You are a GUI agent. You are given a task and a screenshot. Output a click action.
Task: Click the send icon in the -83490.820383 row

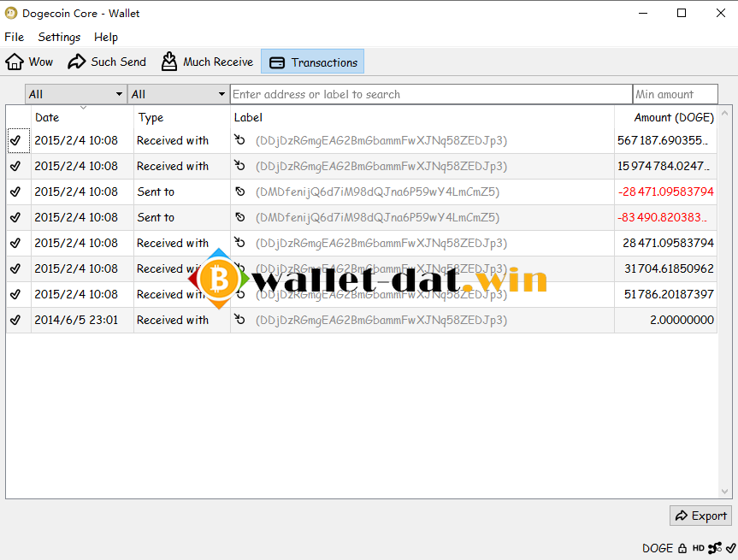coord(240,217)
